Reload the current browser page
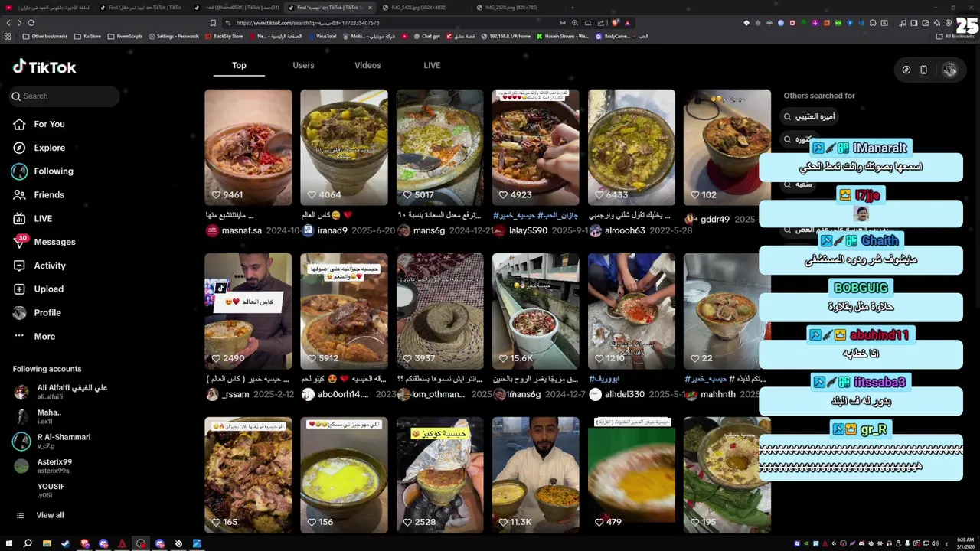This screenshot has width=980, height=551. [x=31, y=23]
